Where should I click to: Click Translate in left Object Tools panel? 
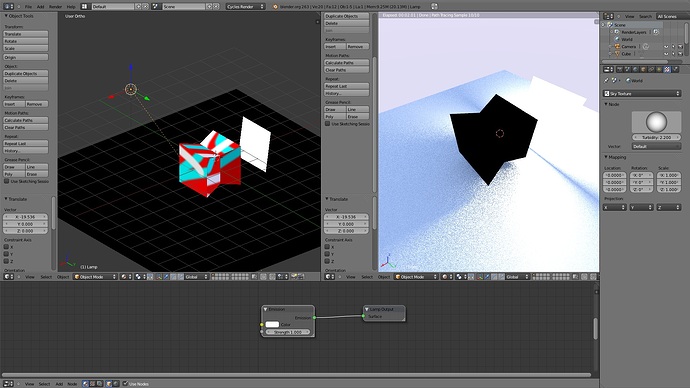(x=26, y=34)
